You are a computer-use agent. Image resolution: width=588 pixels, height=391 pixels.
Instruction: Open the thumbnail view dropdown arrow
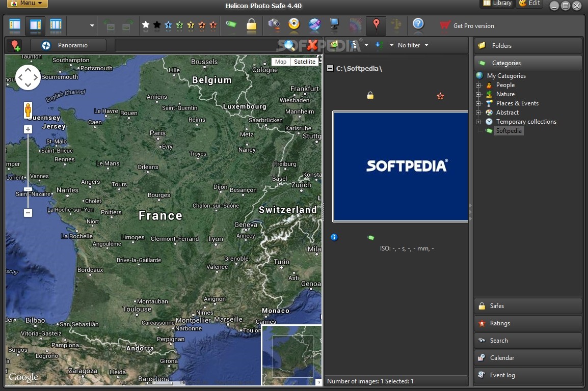click(366, 45)
